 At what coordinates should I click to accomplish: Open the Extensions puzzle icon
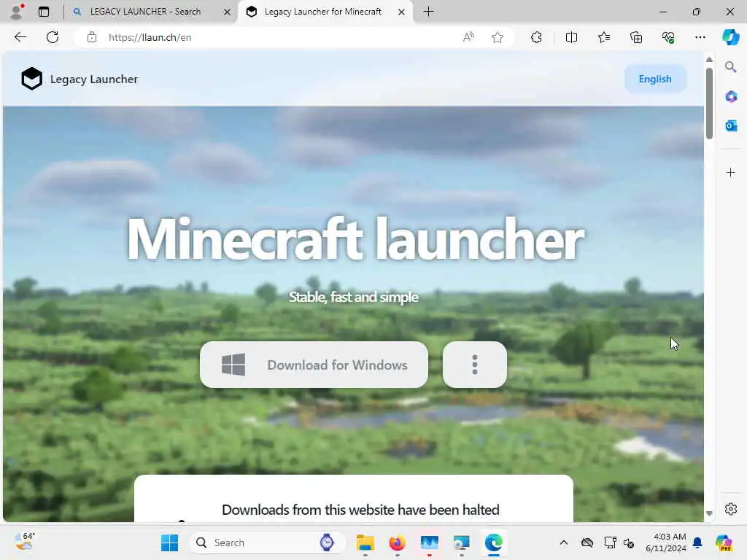(536, 37)
